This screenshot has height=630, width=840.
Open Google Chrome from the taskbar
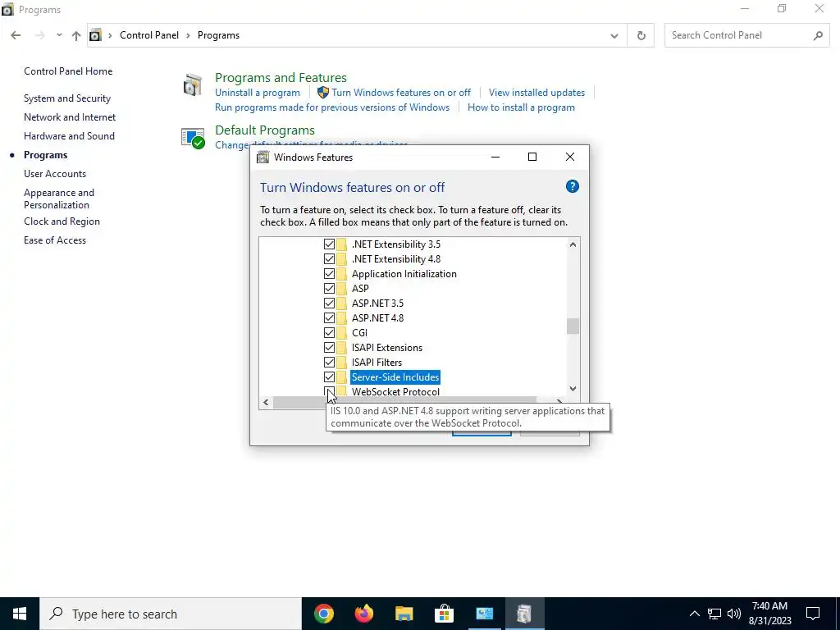(x=323, y=614)
